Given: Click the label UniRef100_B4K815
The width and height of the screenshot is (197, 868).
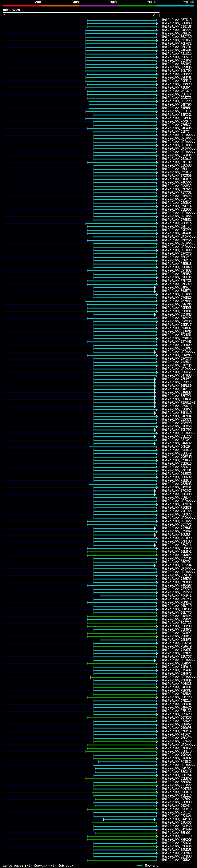Looking at the screenshot, I should coord(177,413).
